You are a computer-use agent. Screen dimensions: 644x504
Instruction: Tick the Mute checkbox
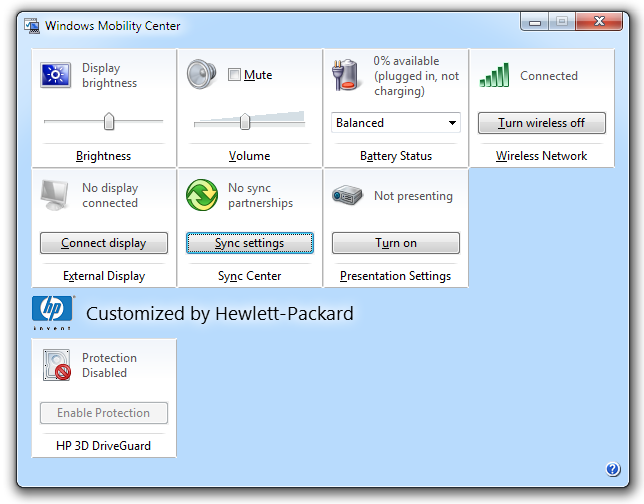[x=234, y=75]
